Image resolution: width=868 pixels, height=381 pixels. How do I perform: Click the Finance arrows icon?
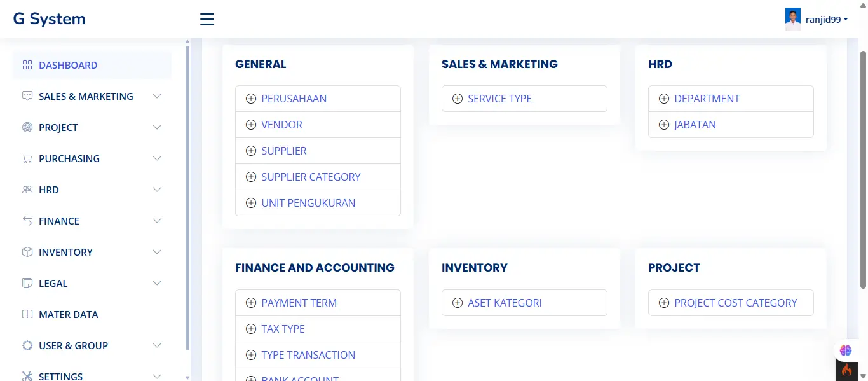[27, 221]
